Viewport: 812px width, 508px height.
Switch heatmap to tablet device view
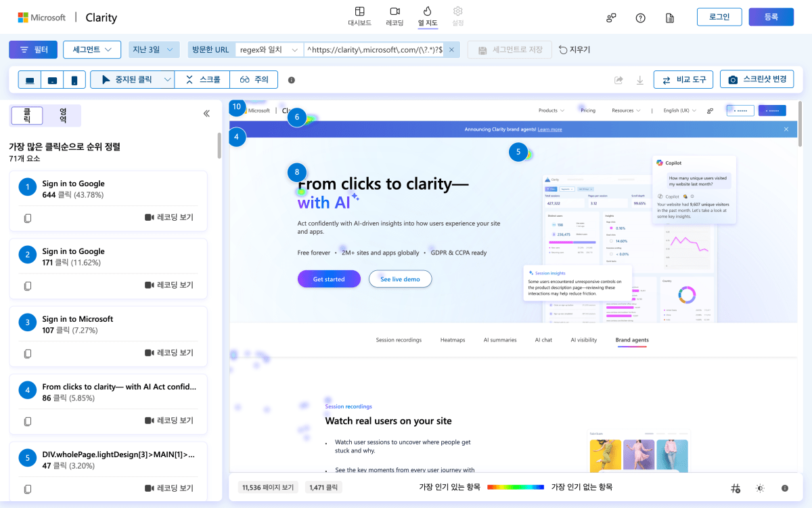(52, 80)
